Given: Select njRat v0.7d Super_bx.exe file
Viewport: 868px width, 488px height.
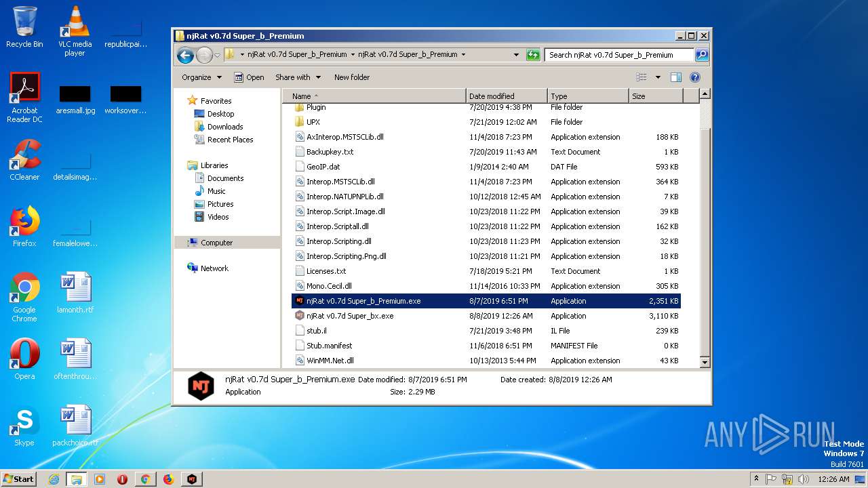Looking at the screenshot, I should coord(486,316).
